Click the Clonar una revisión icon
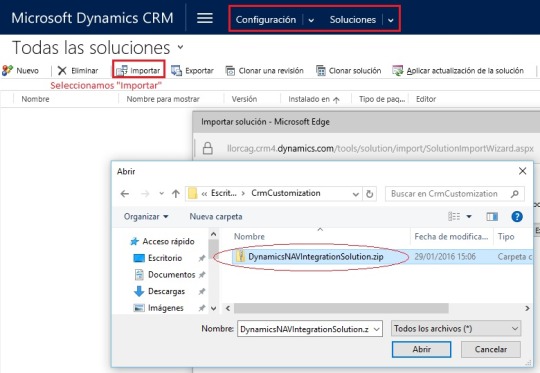The image size is (540, 373). tap(230, 71)
